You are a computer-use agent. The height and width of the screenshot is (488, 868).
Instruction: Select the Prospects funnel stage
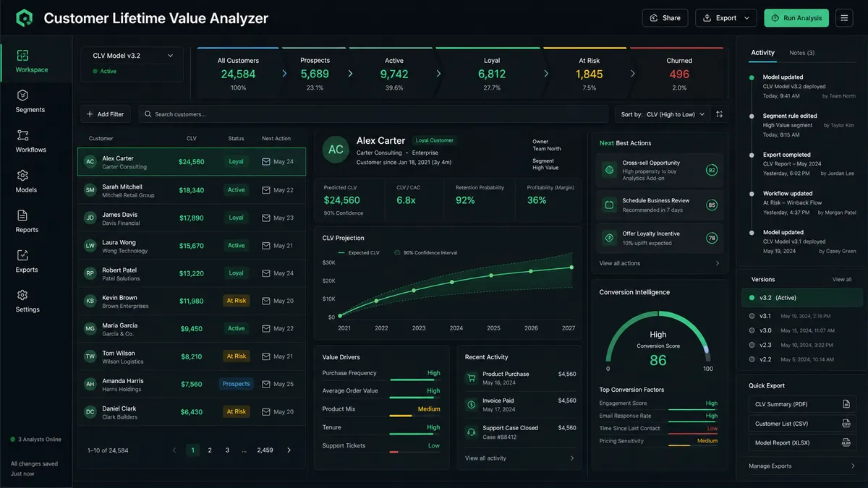tap(315, 73)
